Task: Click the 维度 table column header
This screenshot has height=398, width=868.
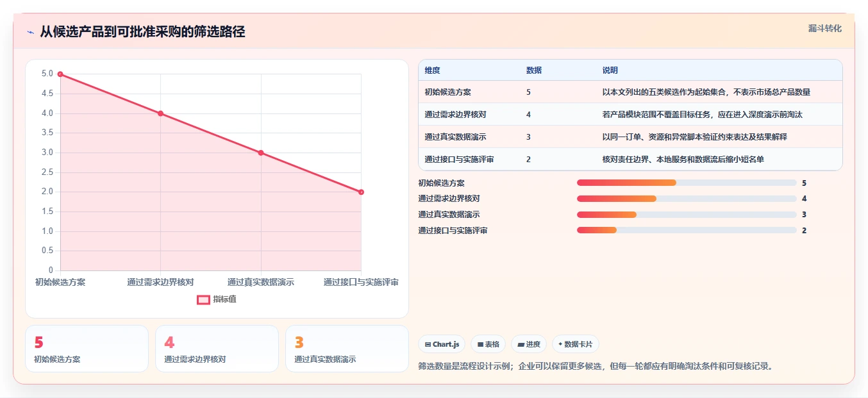Action: pos(433,70)
